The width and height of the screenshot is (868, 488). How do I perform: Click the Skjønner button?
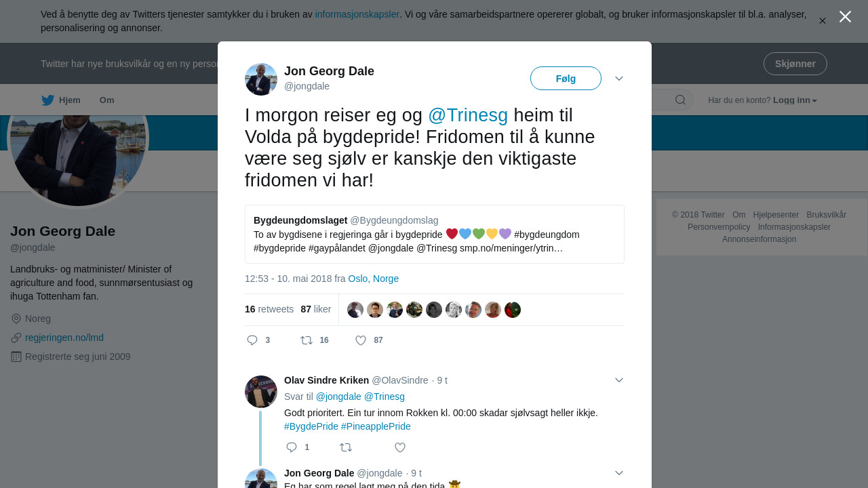click(x=795, y=64)
